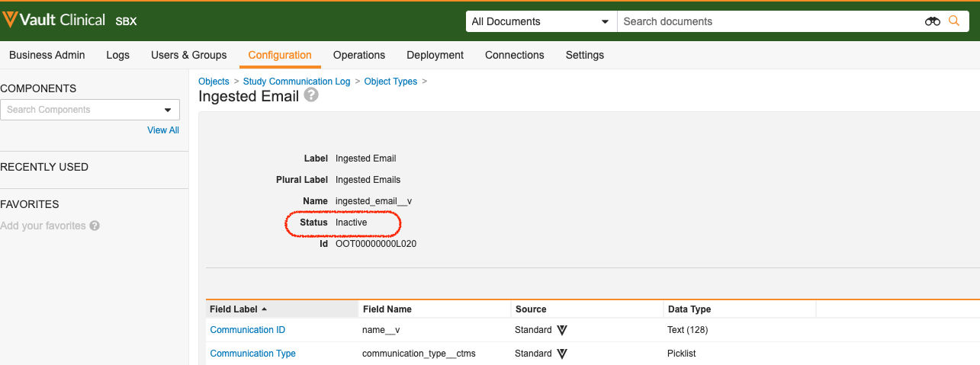Switch to the Business Admin tab
Image resolution: width=980 pixels, height=365 pixels.
[47, 55]
